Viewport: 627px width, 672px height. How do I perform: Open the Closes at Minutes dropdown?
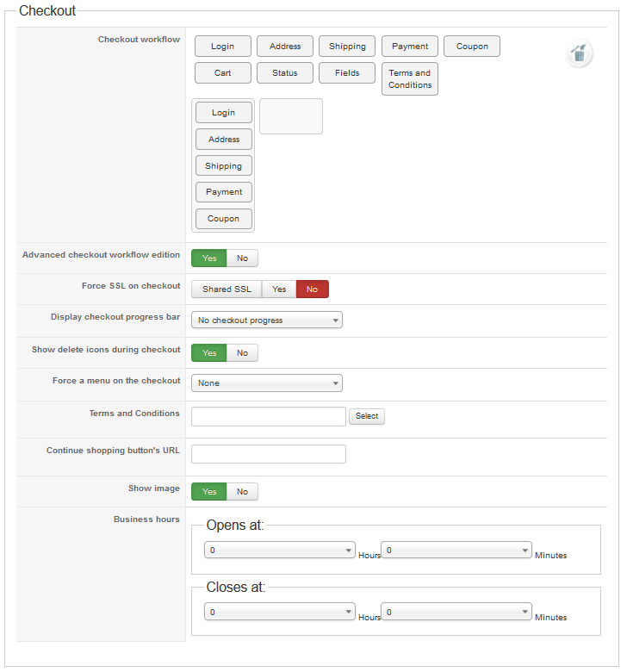click(x=456, y=612)
